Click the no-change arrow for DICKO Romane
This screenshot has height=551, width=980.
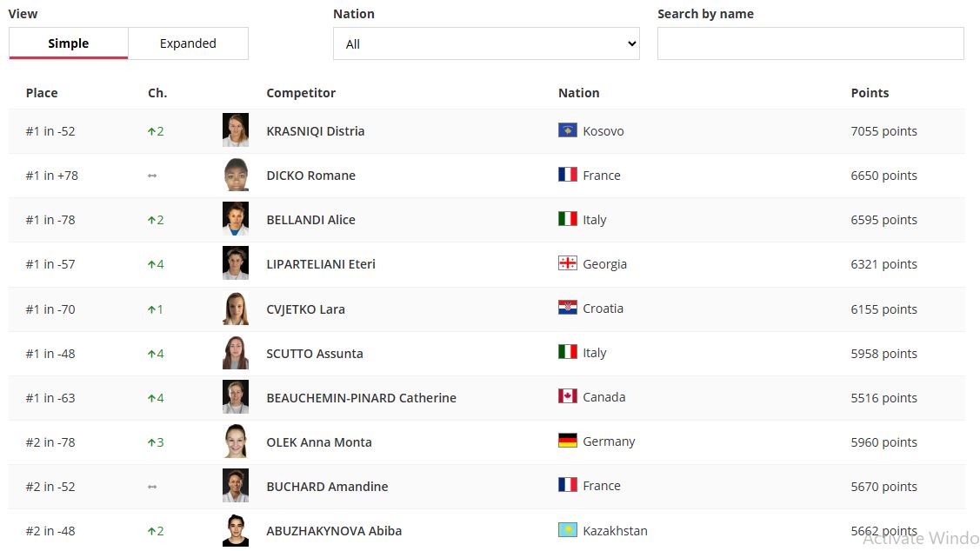click(x=152, y=176)
